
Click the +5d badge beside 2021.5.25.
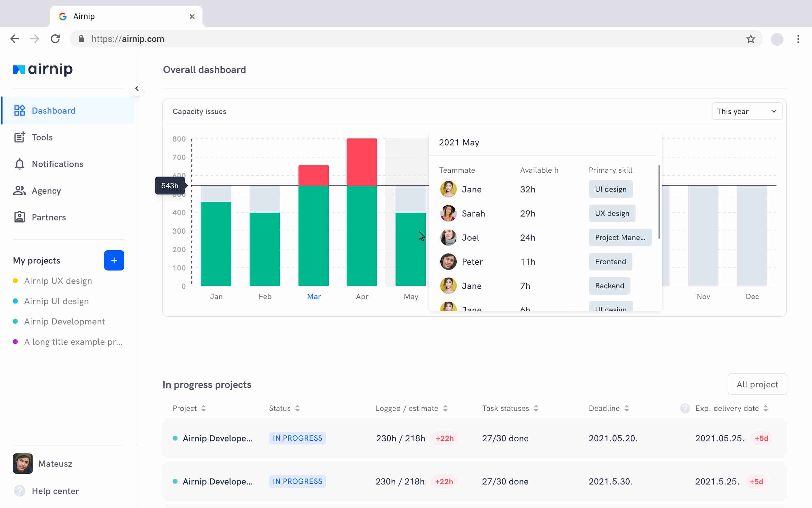[x=756, y=481]
